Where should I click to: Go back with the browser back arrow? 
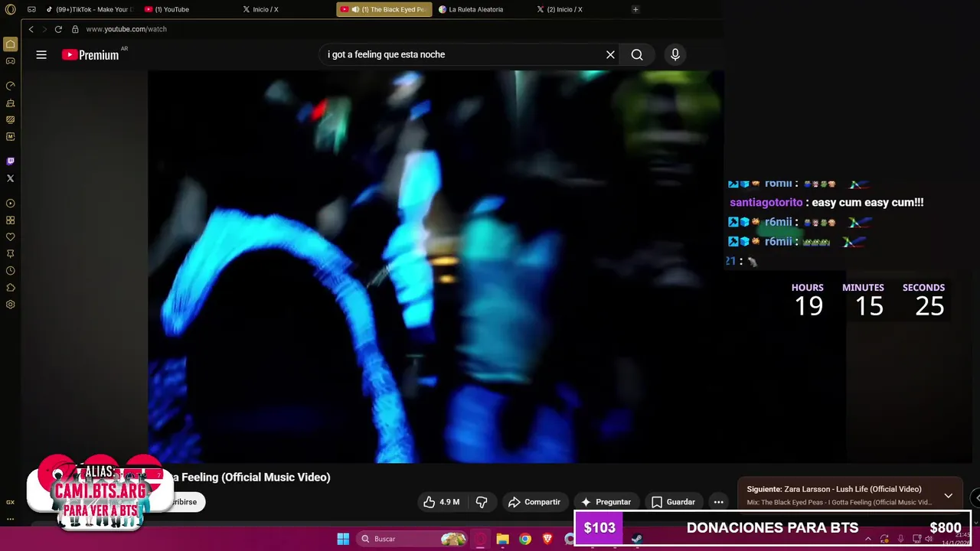coord(31,29)
